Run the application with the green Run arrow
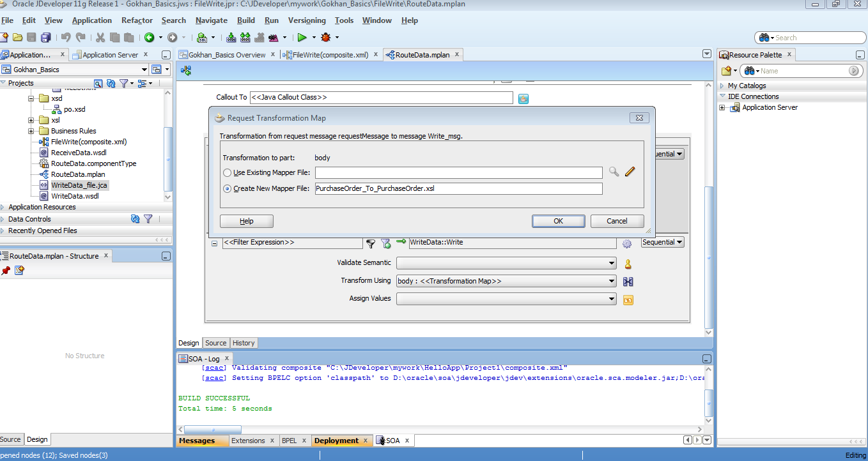 (303, 37)
